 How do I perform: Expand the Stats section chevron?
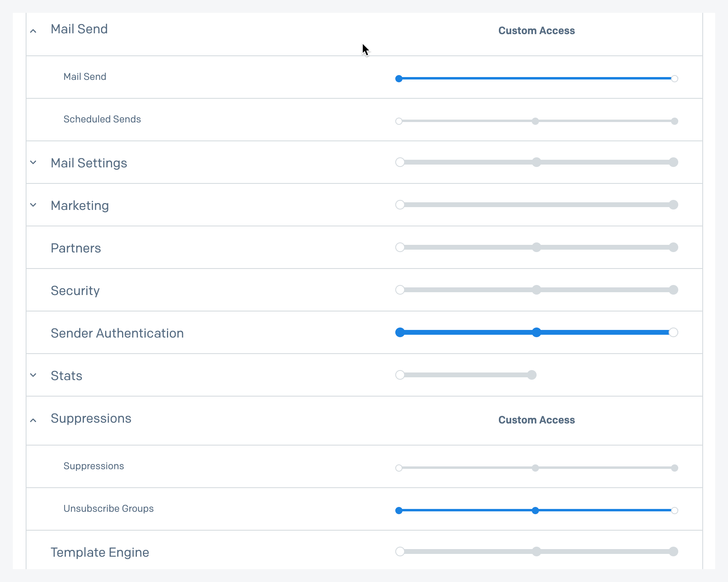(33, 375)
